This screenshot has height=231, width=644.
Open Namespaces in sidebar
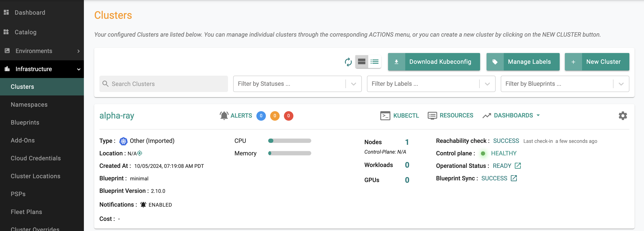(x=29, y=105)
